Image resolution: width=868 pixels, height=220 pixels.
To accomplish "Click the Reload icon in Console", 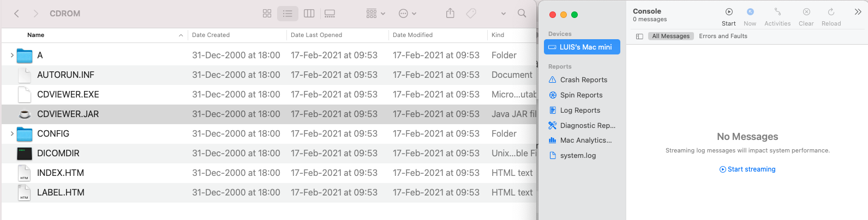I will 831,12.
